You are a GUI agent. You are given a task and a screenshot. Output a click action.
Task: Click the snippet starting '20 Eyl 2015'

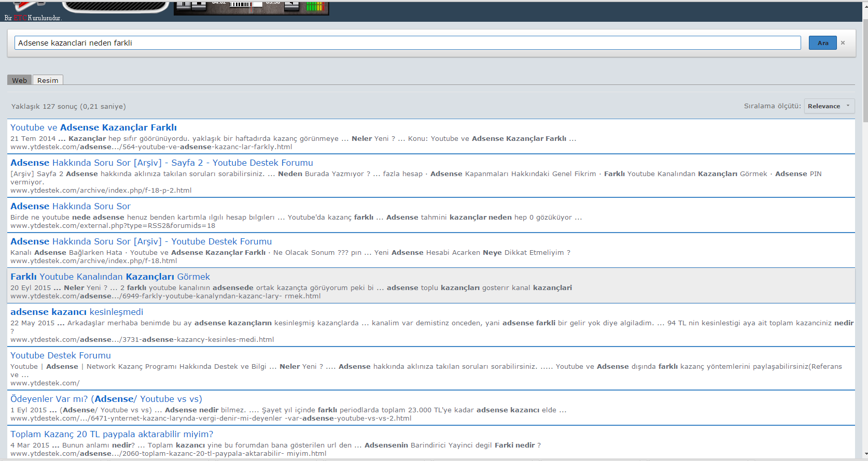click(x=291, y=288)
